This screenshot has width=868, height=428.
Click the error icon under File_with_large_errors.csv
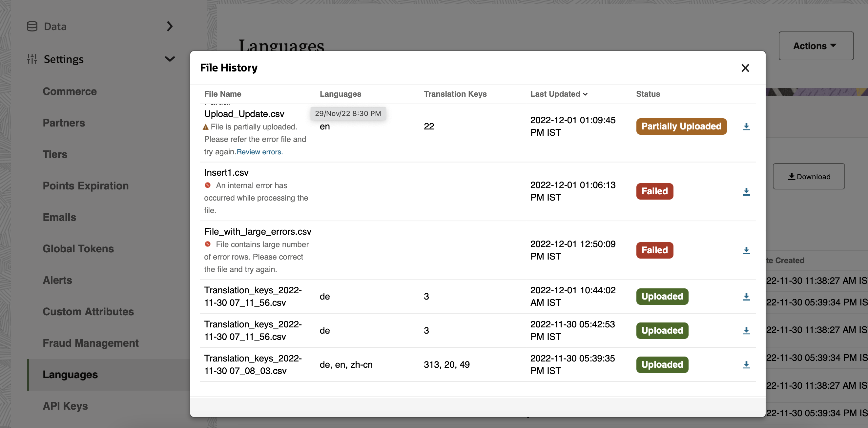point(208,244)
